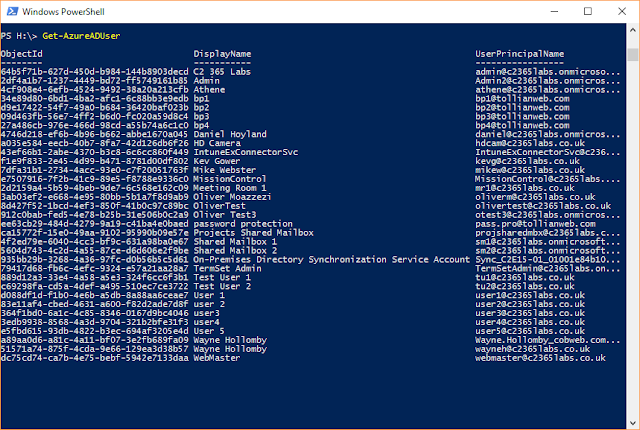Click UPN 'kevg@c2365labs.co.uk'
This screenshot has width=640, height=430.
527,161
